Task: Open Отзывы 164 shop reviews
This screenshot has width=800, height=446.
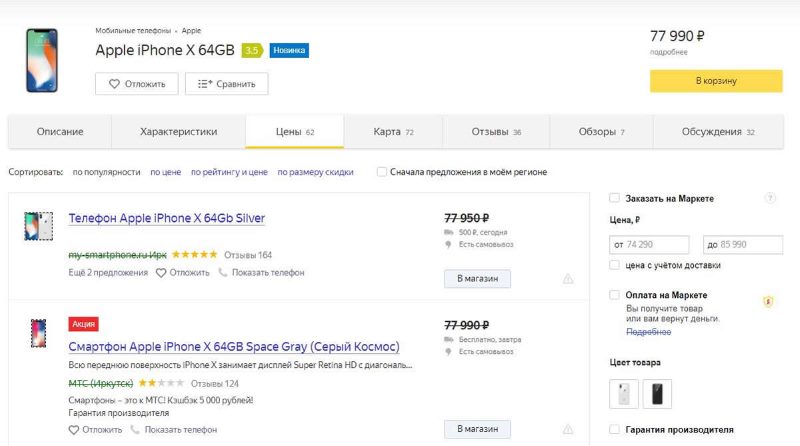Action: [x=248, y=255]
